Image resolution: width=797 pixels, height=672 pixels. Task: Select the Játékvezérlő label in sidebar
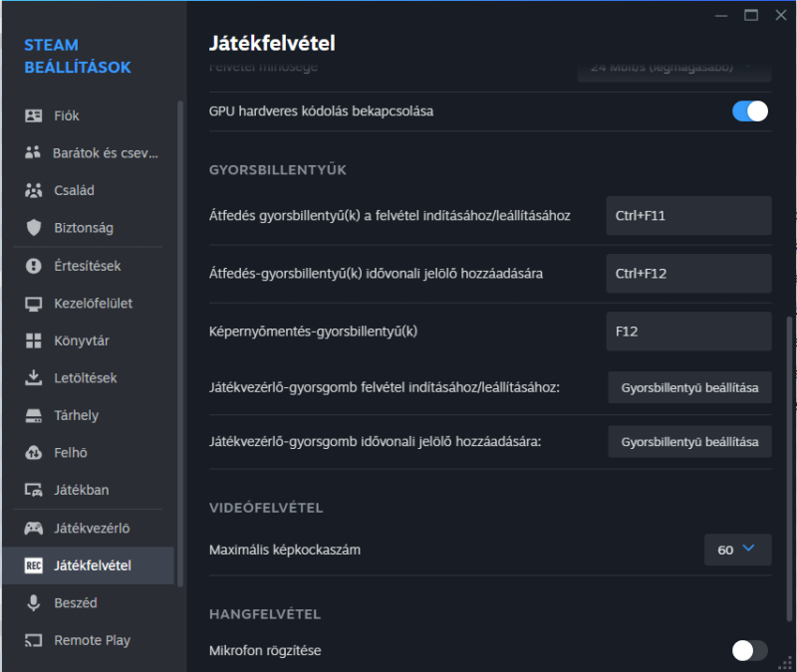tap(92, 529)
